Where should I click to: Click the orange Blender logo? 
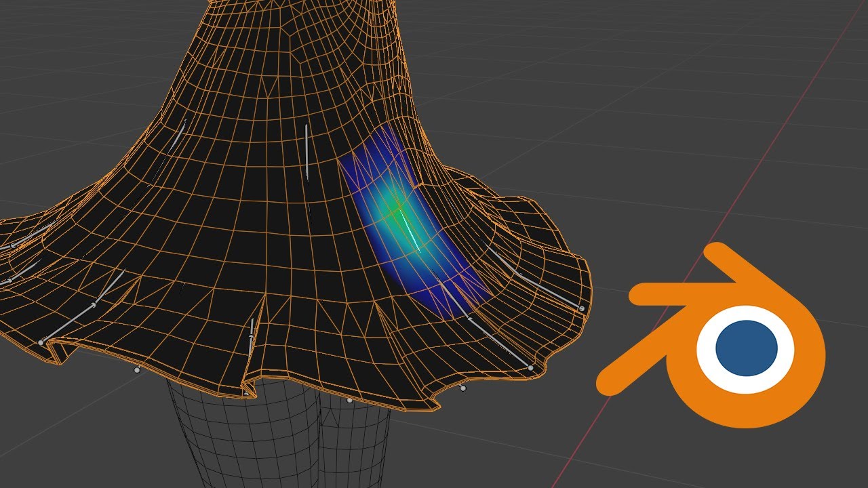[712, 335]
